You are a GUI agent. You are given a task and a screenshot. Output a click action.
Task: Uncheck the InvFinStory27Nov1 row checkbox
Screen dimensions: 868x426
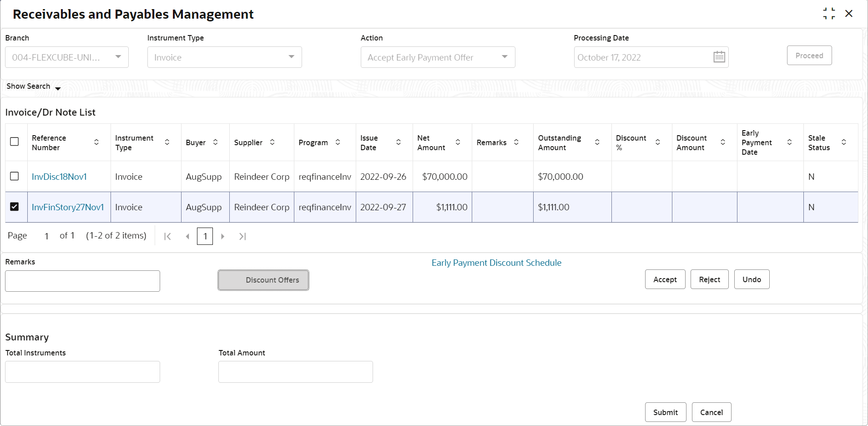pyautogui.click(x=15, y=207)
